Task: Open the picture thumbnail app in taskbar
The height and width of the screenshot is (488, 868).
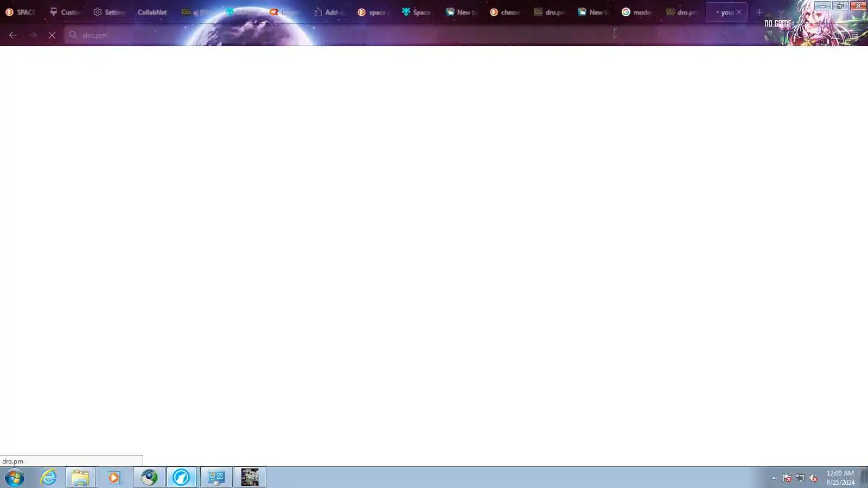Action: pyautogui.click(x=250, y=478)
